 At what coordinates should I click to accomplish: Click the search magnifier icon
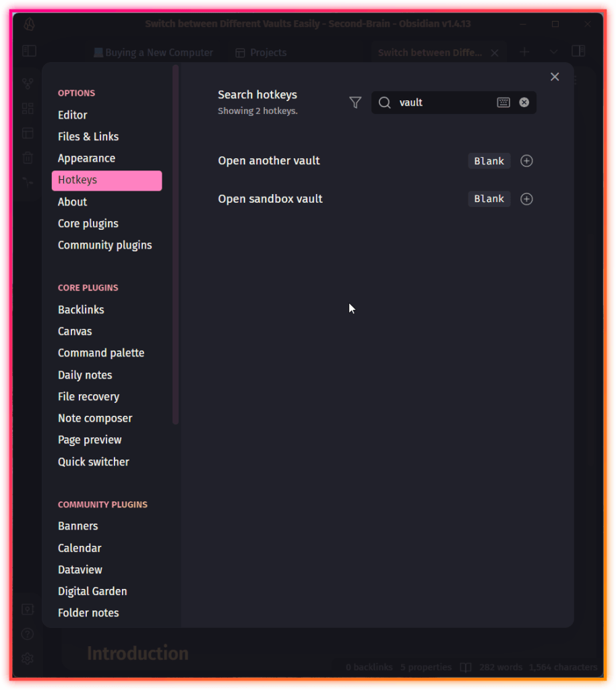pyautogui.click(x=385, y=102)
